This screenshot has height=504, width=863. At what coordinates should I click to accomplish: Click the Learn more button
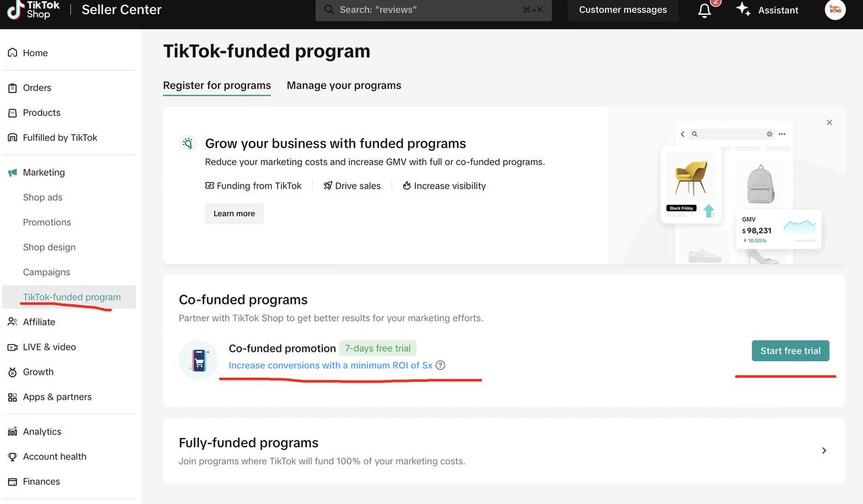pos(234,214)
